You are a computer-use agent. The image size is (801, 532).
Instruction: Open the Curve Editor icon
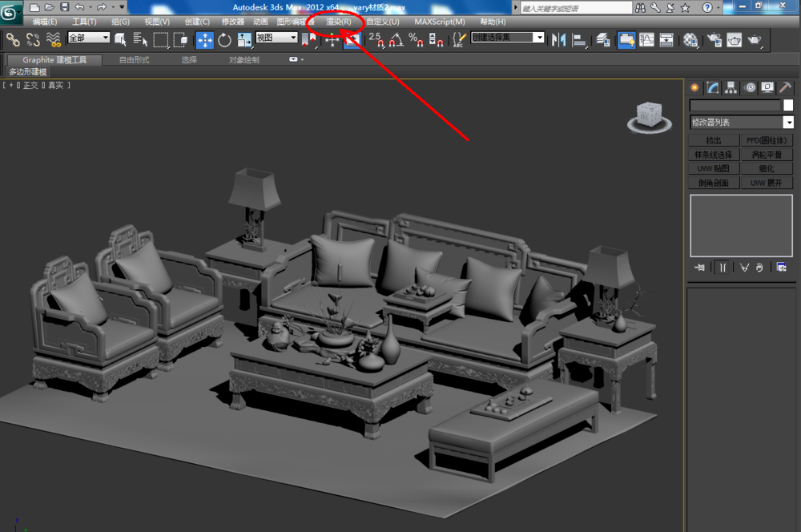(646, 39)
